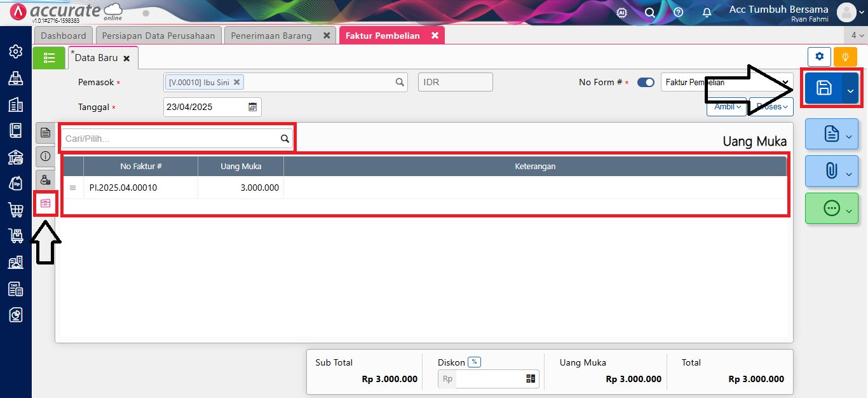Viewport: 868px width, 398px height.
Task: Remove the Ibu Sini supplier tag
Action: pos(236,82)
